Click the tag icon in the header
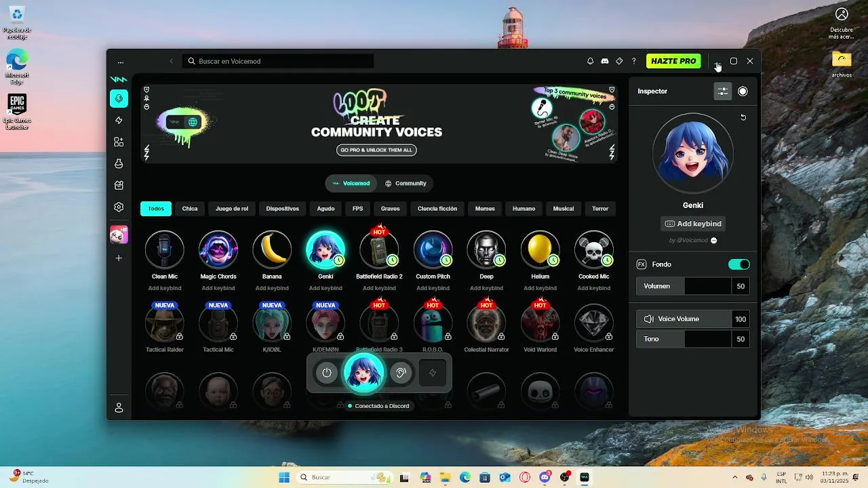868x488 pixels. (619, 61)
